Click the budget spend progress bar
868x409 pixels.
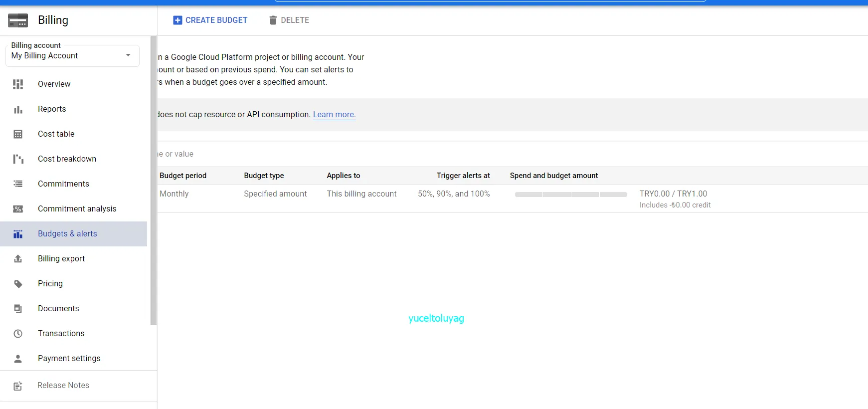(571, 195)
